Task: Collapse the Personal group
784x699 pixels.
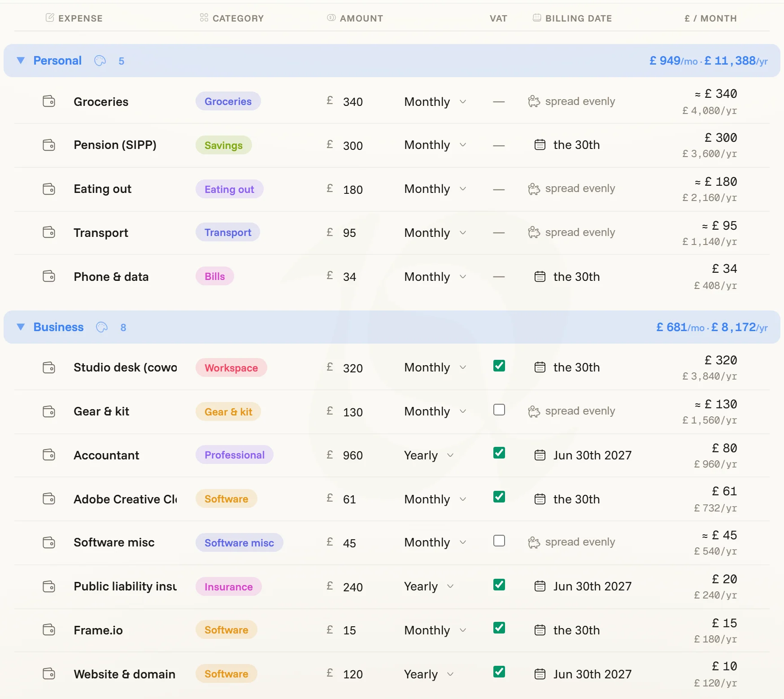Action: [21, 61]
